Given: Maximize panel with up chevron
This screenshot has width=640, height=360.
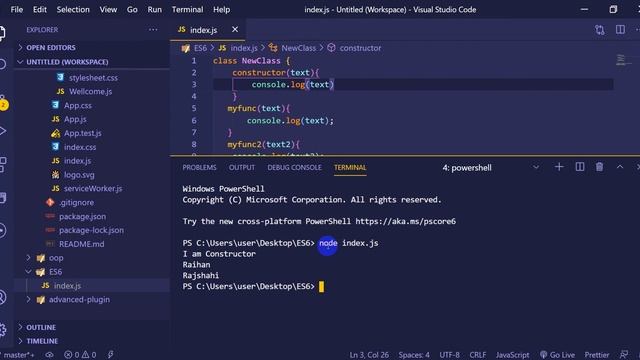Looking at the screenshot, I should coord(620,167).
